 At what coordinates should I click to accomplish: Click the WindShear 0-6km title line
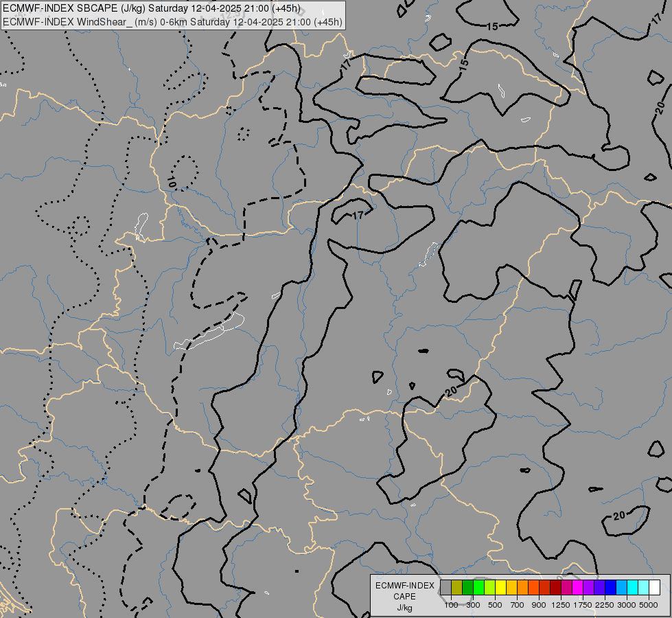click(x=173, y=22)
